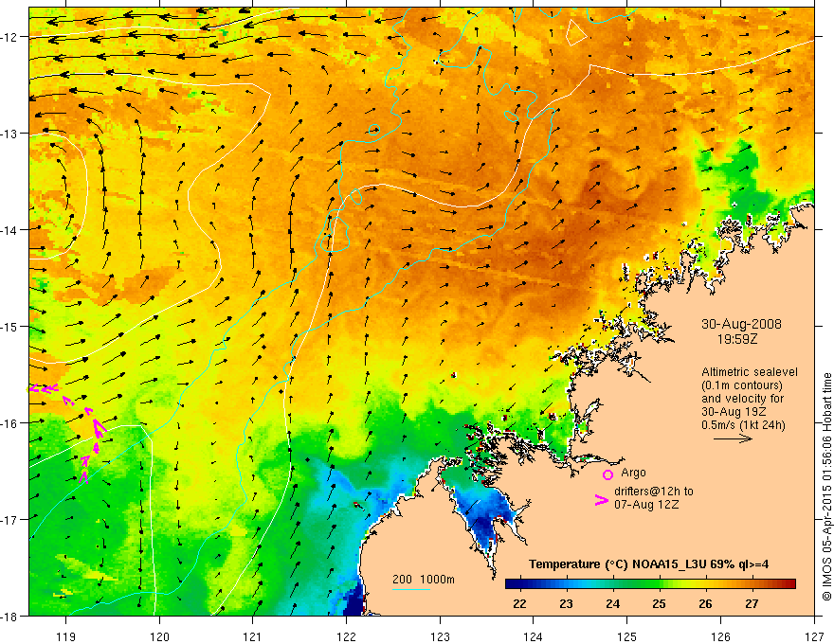Click the latitude axis label "-17"
The image size is (834, 644).
(x=9, y=519)
